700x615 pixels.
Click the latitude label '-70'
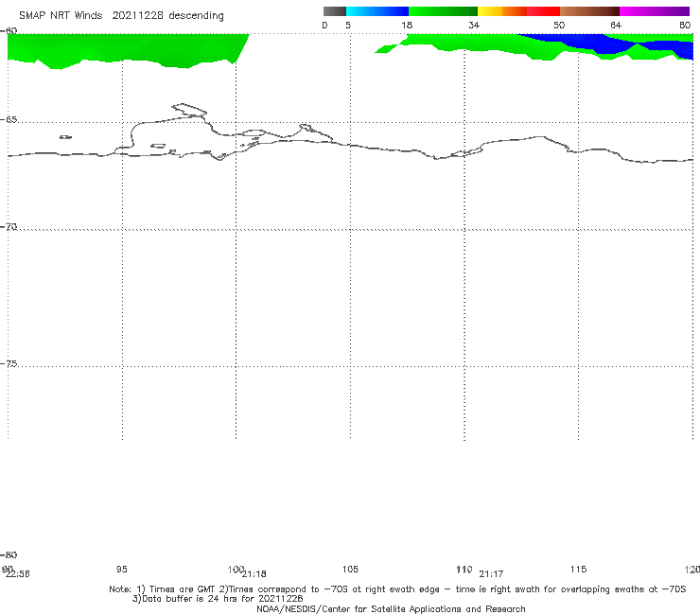[9, 227]
